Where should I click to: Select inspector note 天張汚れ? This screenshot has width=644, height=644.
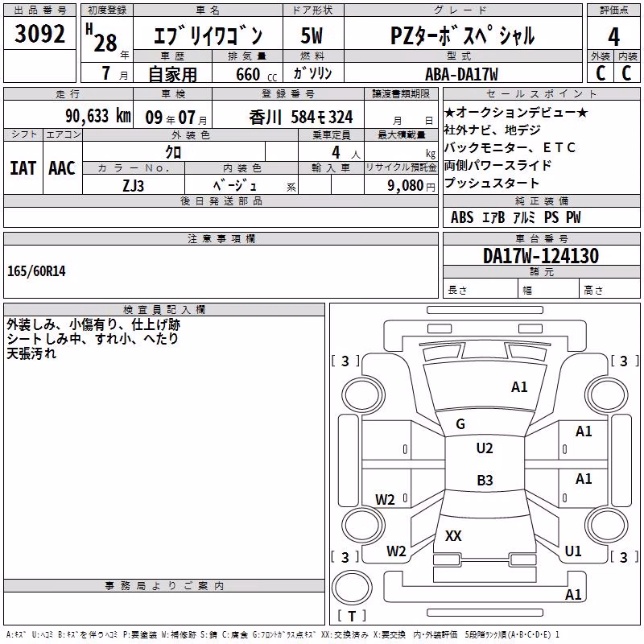pos(31,353)
